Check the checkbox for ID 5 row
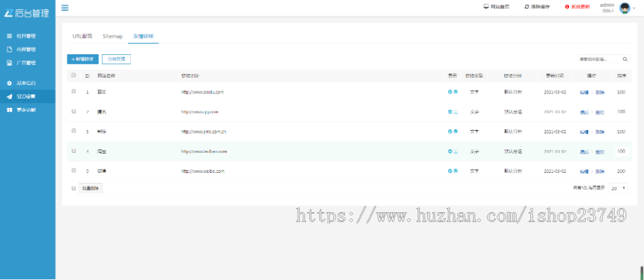The height and width of the screenshot is (280, 644). 74,170
